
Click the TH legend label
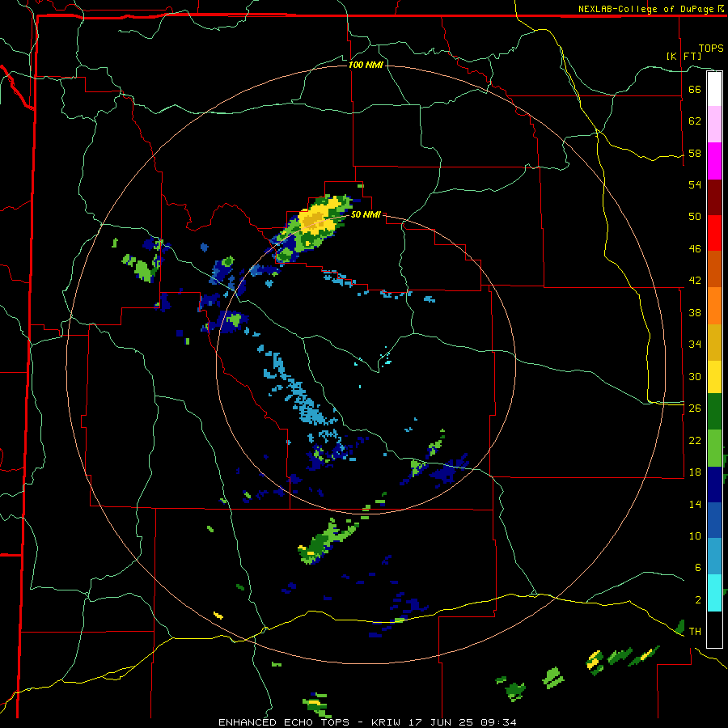point(695,632)
